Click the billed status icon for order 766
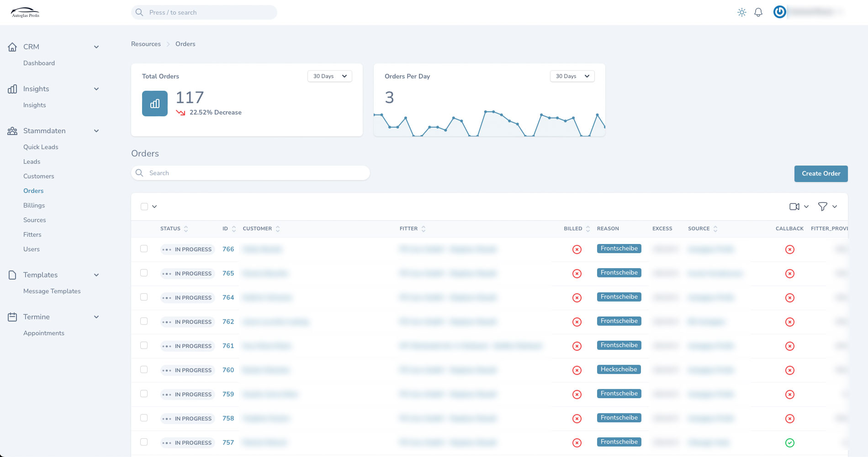Screen dimensions: 868x457 [577, 250]
